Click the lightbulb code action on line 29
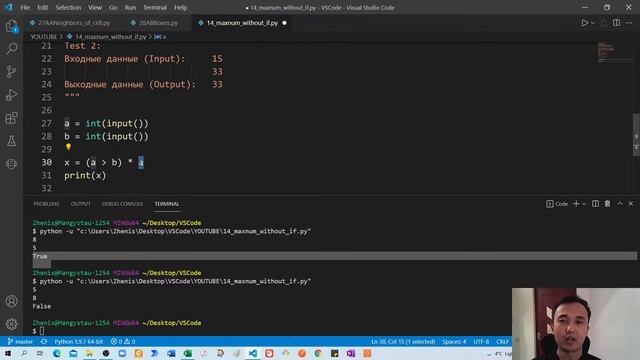The width and height of the screenshot is (640, 360). (x=68, y=147)
